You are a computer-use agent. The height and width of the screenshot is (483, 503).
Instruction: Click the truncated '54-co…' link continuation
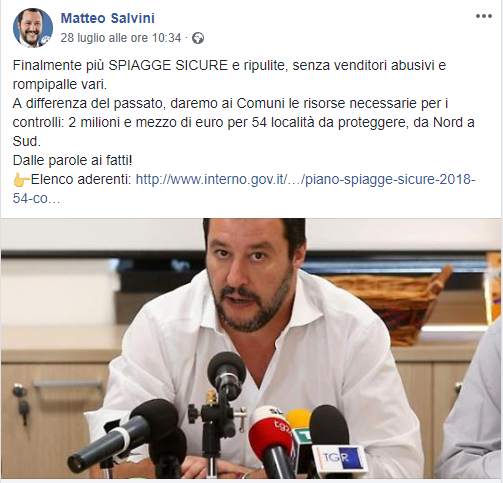(37, 198)
